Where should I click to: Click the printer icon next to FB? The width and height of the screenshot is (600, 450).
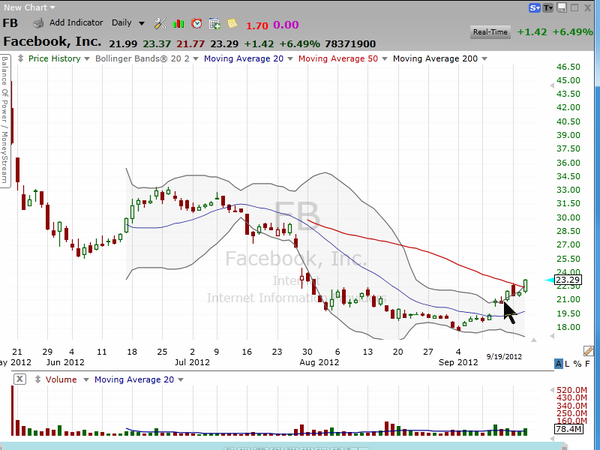click(x=38, y=24)
